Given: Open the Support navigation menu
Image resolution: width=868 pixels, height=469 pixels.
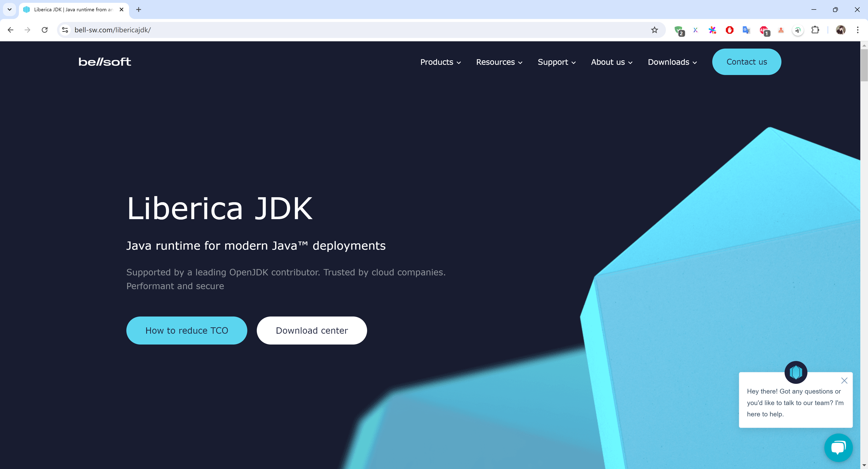Looking at the screenshot, I should [x=557, y=62].
